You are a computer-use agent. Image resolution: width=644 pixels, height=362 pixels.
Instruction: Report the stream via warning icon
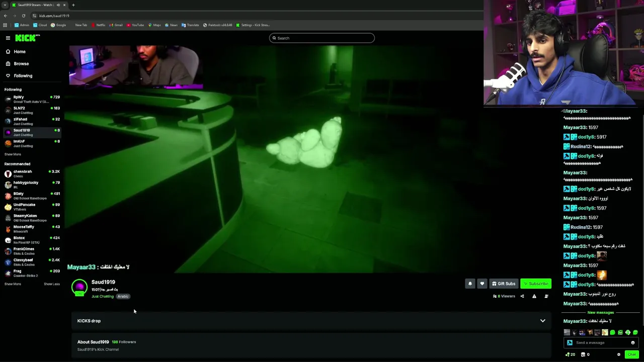tap(534, 296)
